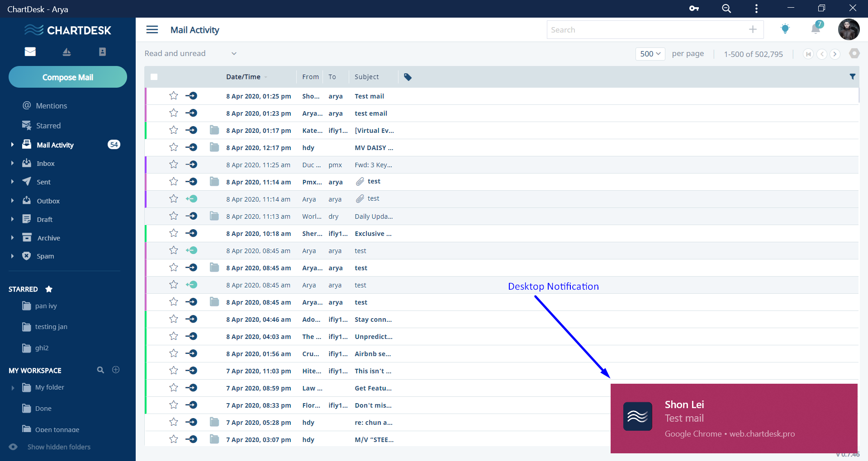Open the contacts icon tab in sidebar
868x461 pixels.
tap(102, 52)
